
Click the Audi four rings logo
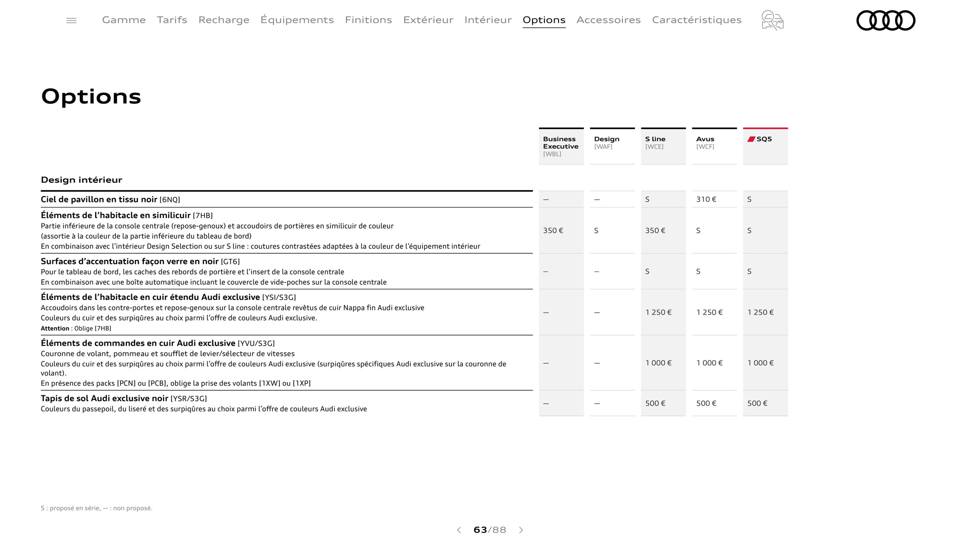[886, 20]
